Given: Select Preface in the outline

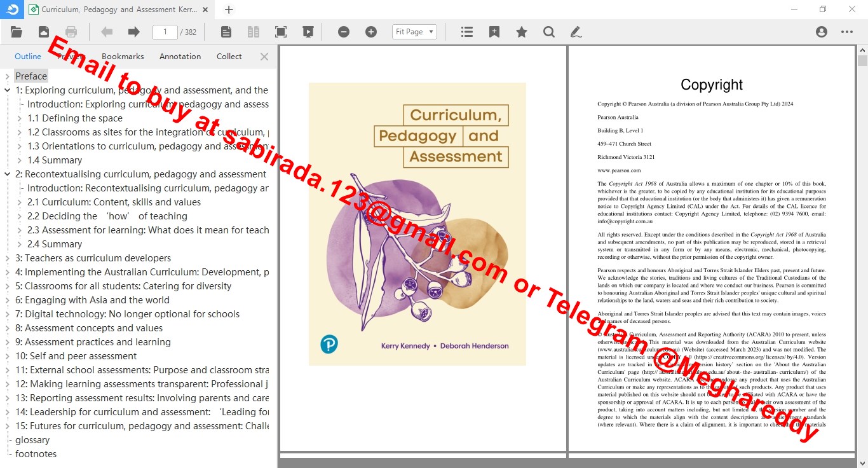Looking at the screenshot, I should (x=31, y=76).
